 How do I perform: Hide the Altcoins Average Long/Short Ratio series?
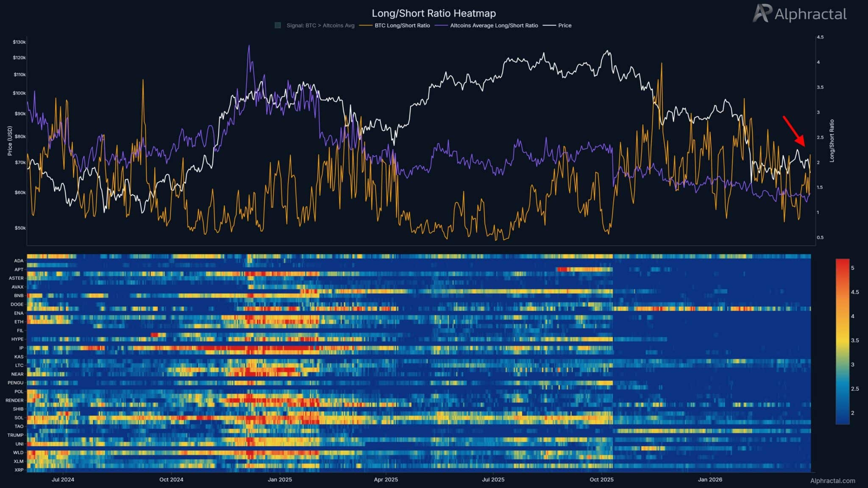coord(494,25)
